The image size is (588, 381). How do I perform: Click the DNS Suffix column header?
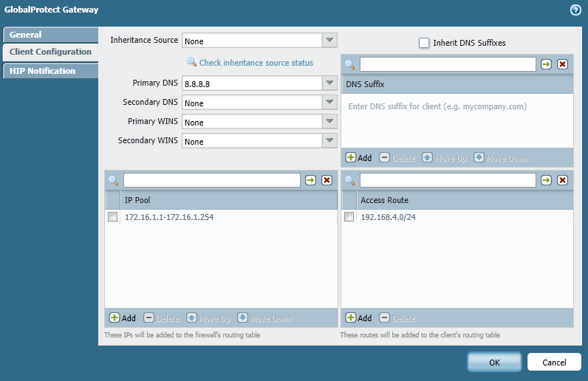coord(457,84)
